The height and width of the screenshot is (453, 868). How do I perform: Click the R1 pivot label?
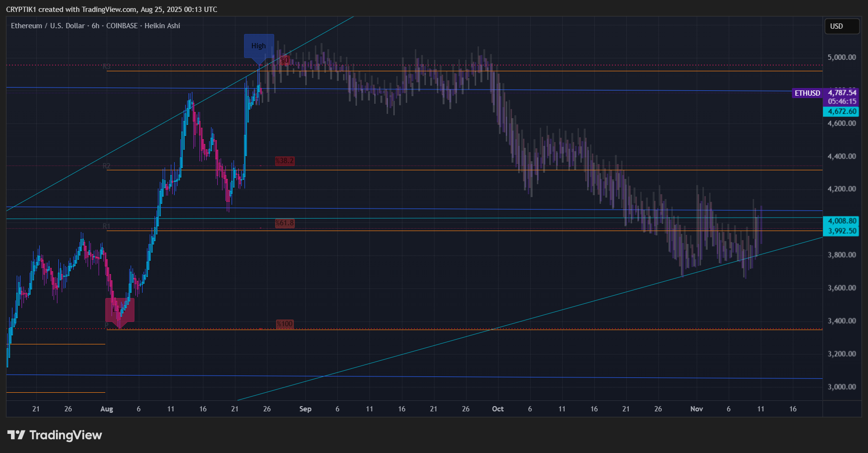107,226
